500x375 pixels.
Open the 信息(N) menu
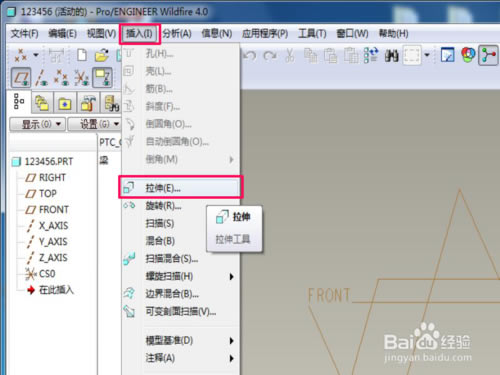click(x=217, y=34)
